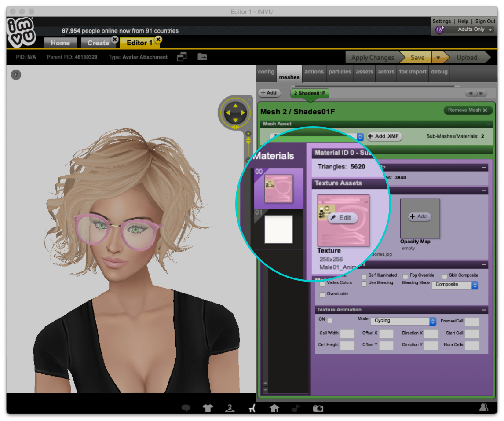Open the Save options dropdown arrow

(x=438, y=58)
